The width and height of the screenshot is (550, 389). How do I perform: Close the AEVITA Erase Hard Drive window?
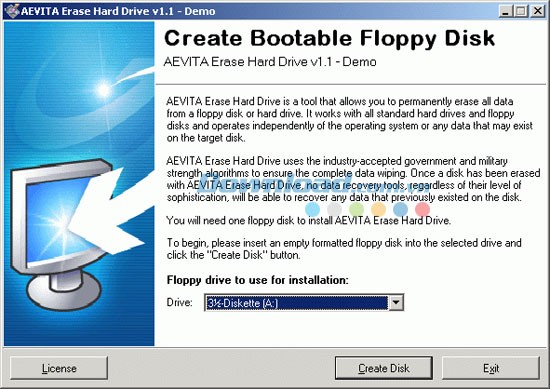538,11
